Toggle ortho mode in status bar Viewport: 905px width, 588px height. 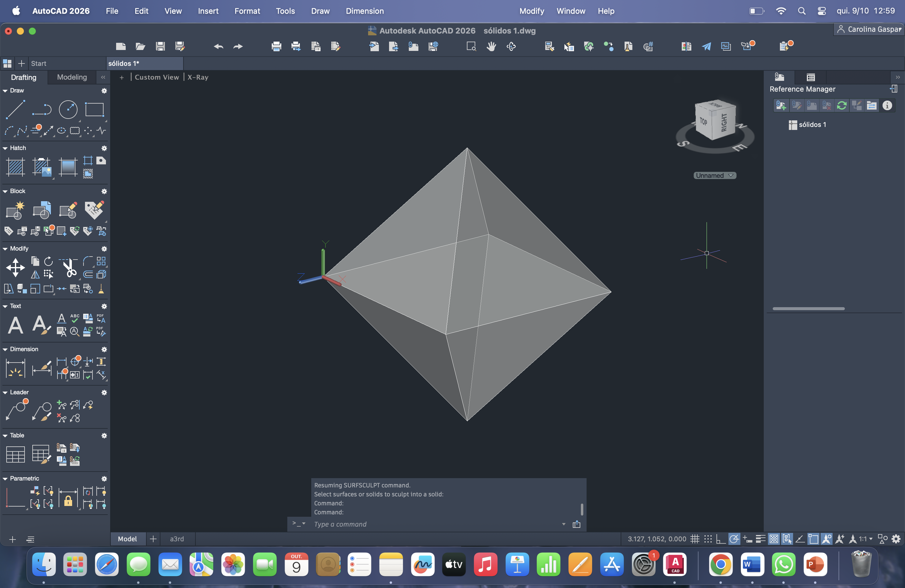click(x=721, y=539)
